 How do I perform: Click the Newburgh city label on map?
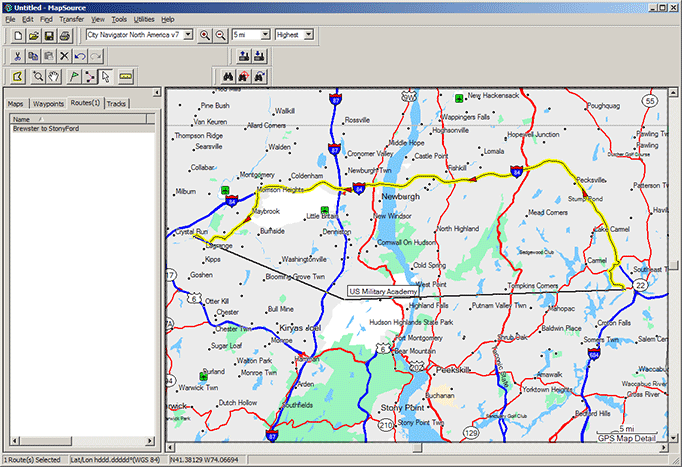point(401,197)
